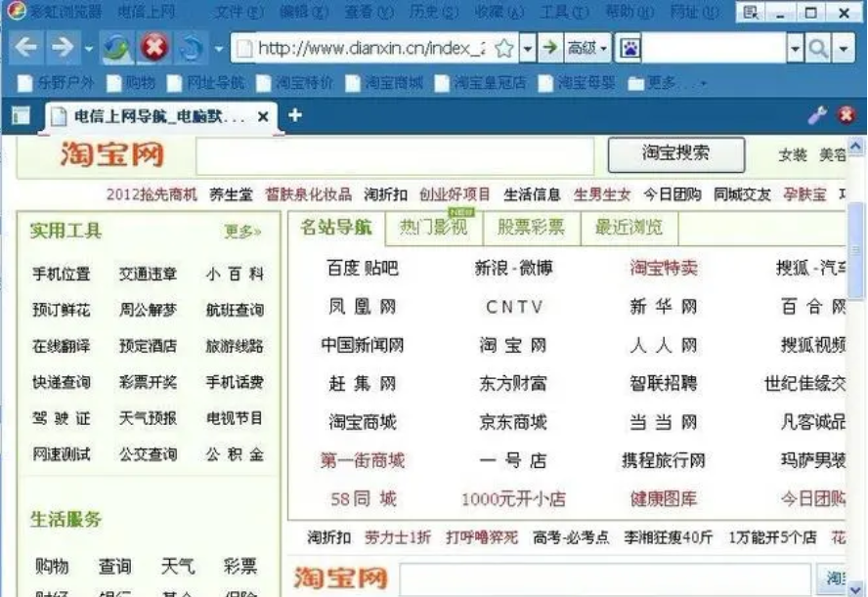The image size is (868, 597).
Task: Click the Baidu paw search engine icon
Action: 629,49
